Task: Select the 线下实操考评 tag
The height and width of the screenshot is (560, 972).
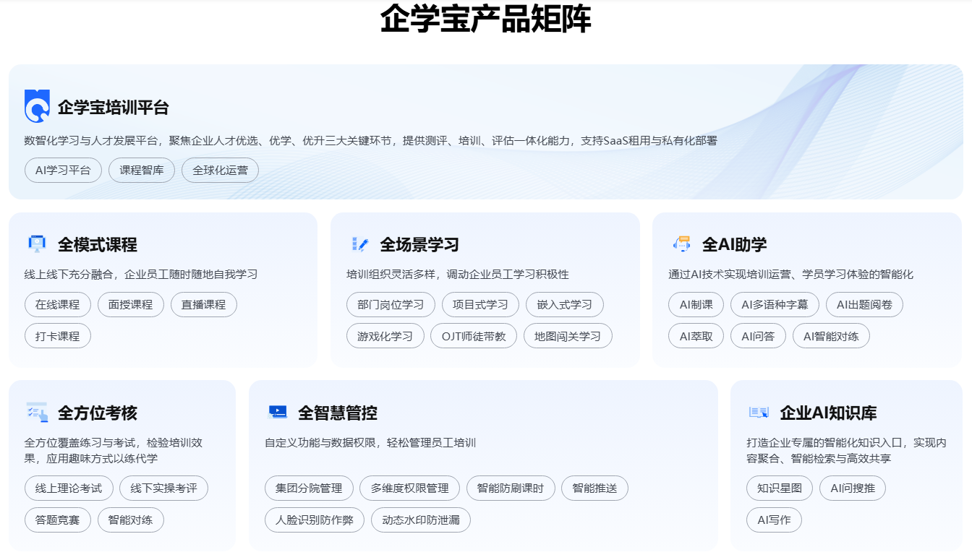Action: (163, 488)
